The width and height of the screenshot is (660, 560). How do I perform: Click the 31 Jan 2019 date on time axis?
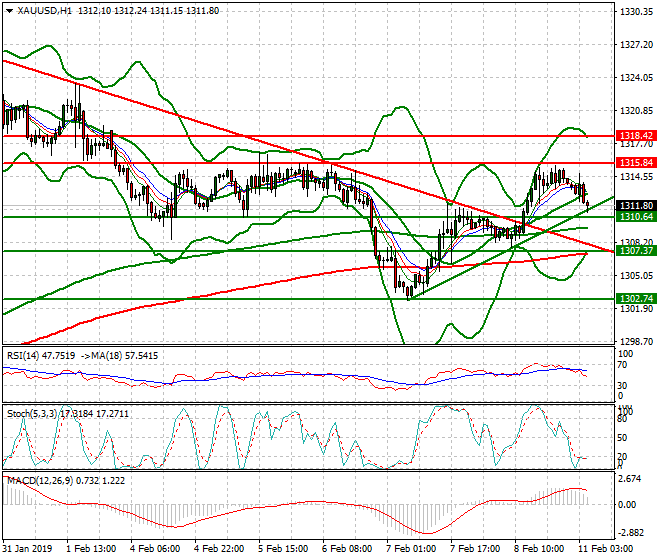26,549
